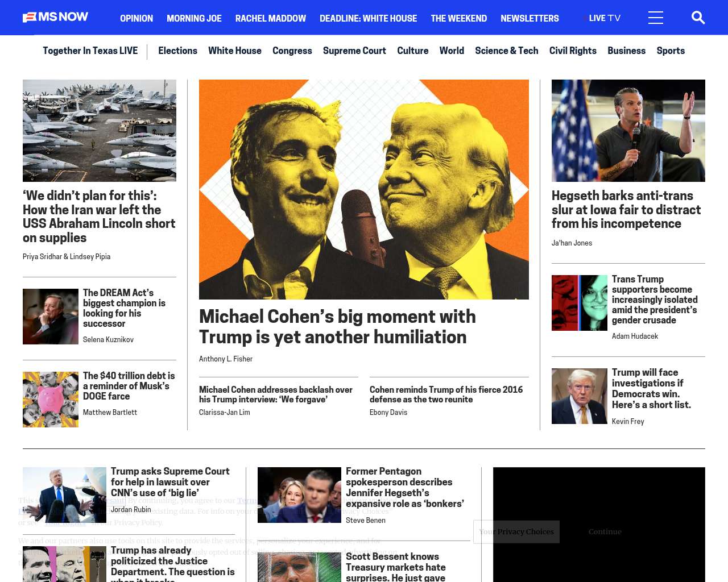Open author Anthony L. Fisher's page

coord(226,359)
